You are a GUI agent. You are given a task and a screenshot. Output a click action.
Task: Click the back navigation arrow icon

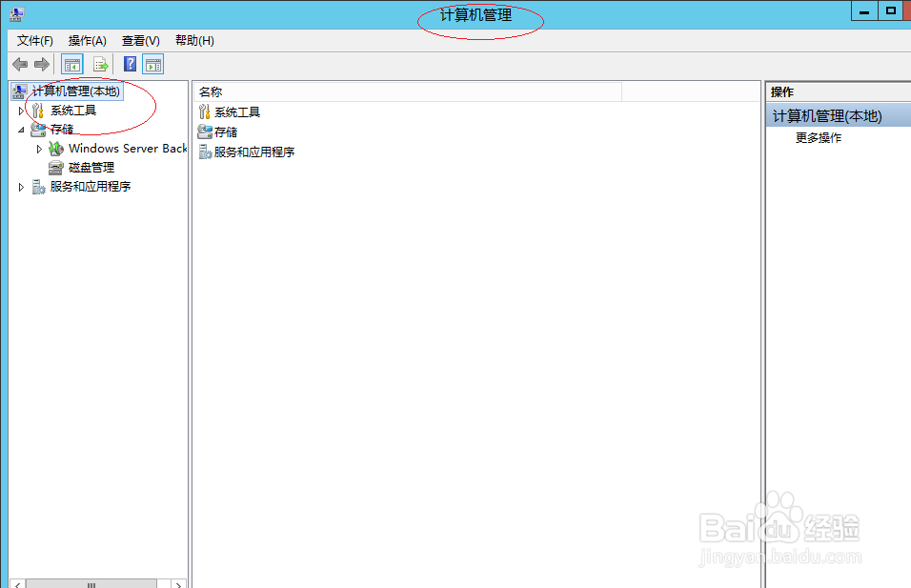20,64
